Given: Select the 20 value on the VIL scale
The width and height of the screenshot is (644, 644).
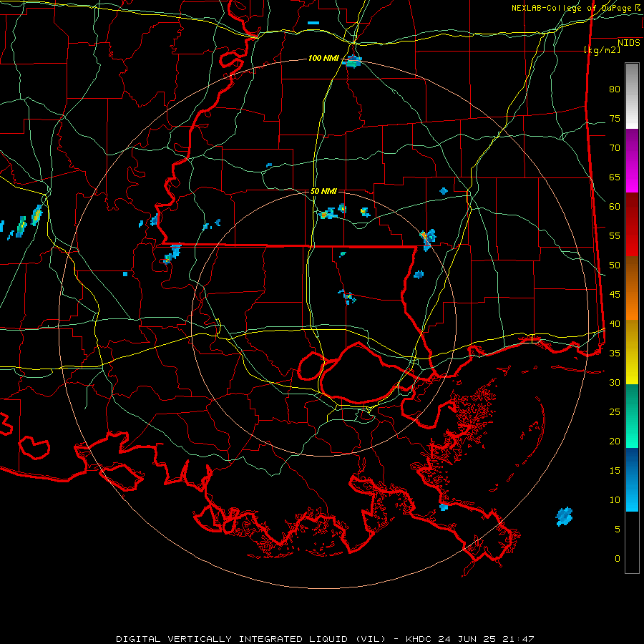Looking at the screenshot, I should click(x=615, y=441).
